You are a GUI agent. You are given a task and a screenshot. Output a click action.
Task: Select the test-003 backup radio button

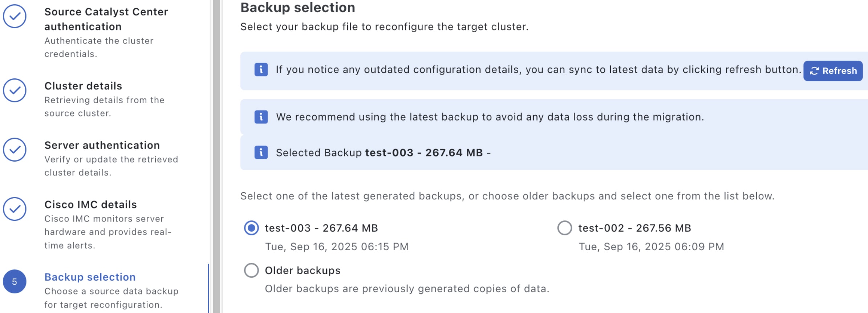(x=251, y=228)
